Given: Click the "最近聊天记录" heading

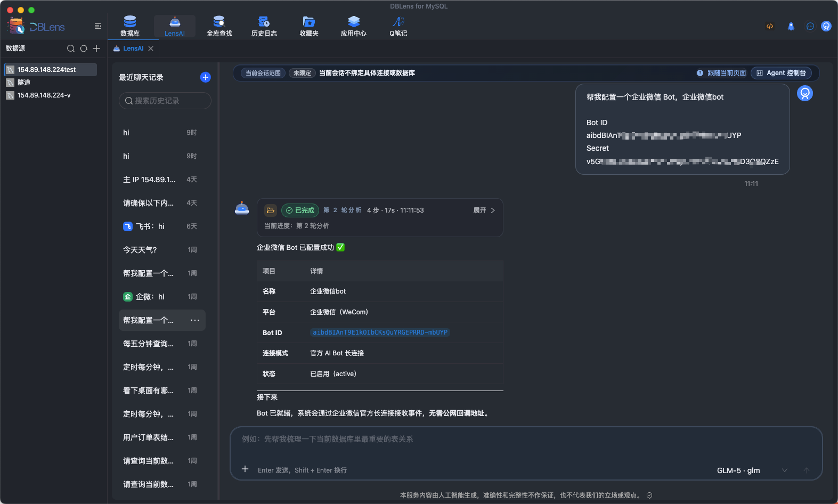Looking at the screenshot, I should [x=141, y=77].
